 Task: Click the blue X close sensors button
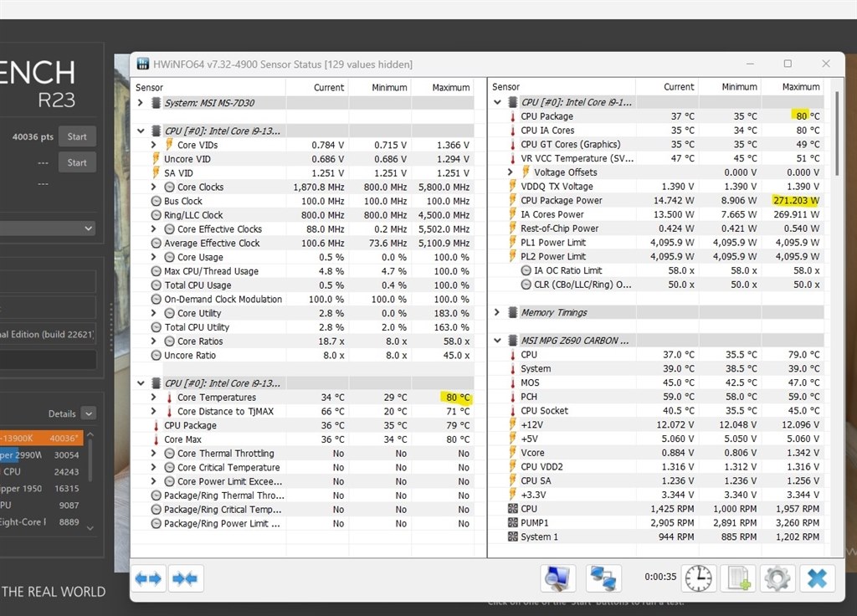pos(817,578)
